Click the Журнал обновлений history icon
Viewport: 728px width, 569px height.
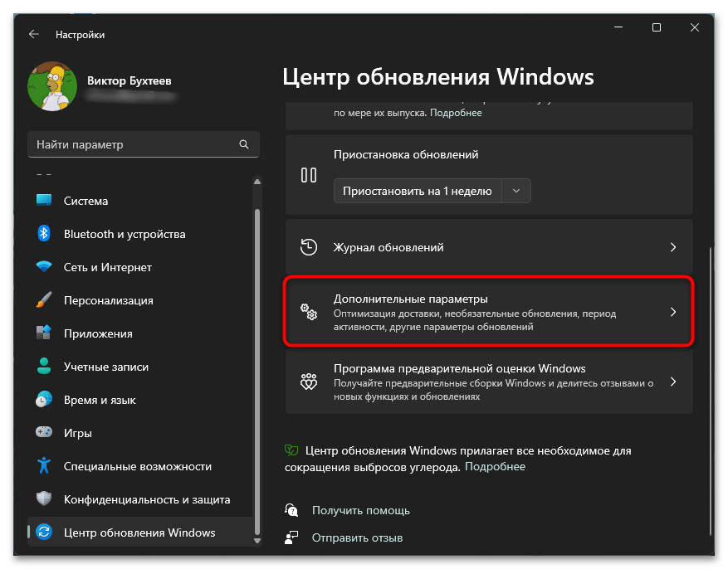(x=309, y=247)
